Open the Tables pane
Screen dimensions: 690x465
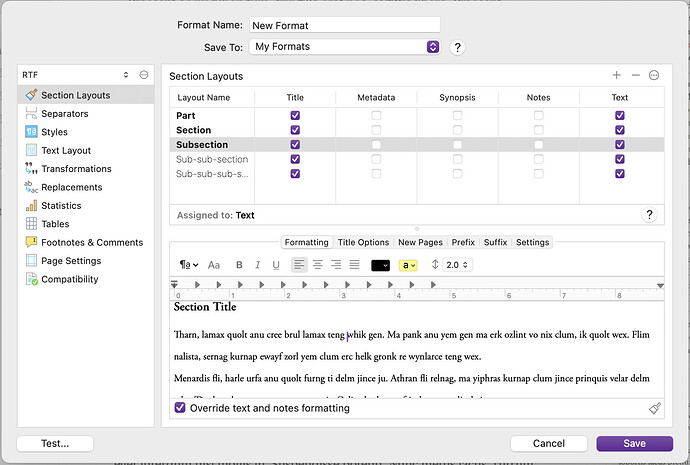[x=86, y=224]
